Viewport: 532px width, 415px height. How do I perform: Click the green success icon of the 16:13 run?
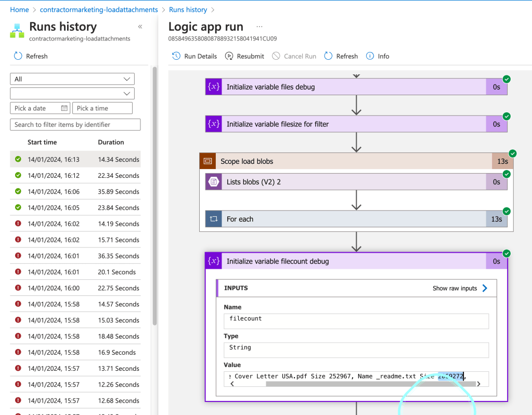pos(18,159)
